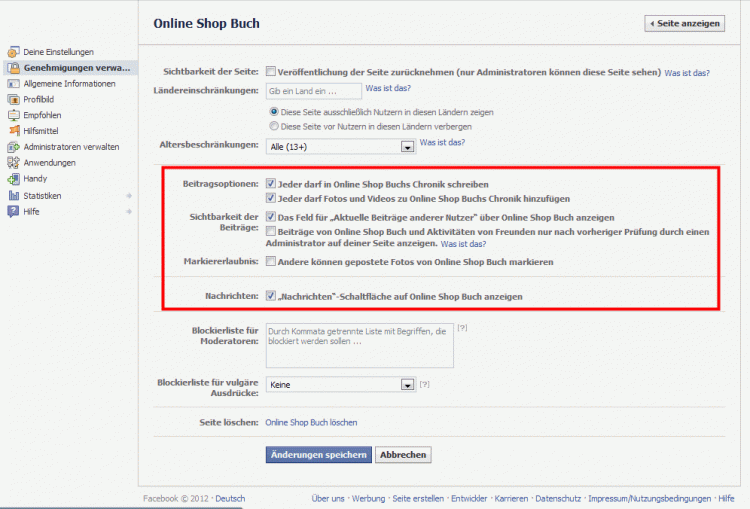
Task: Click the Empfohlen sidebar icon
Action: point(13,116)
